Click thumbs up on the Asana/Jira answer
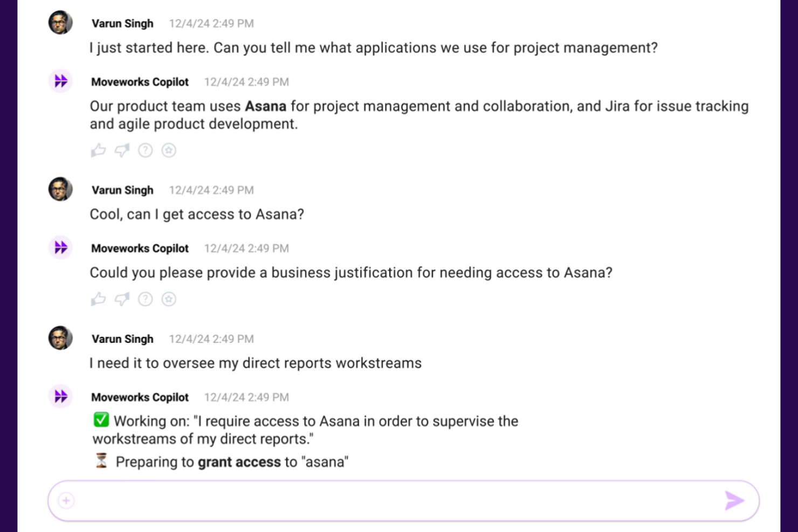This screenshot has width=798, height=532. [x=98, y=150]
